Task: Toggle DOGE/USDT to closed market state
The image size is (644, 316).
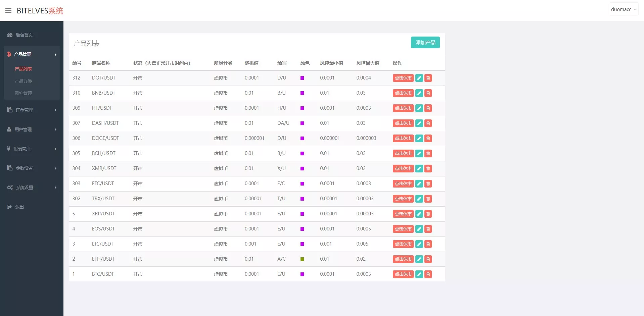Action: (403, 138)
